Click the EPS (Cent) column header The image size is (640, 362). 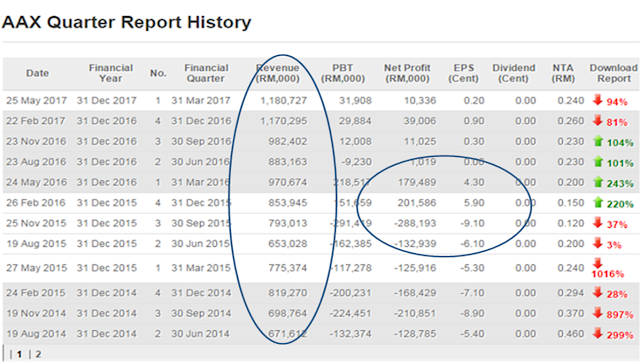(x=464, y=73)
